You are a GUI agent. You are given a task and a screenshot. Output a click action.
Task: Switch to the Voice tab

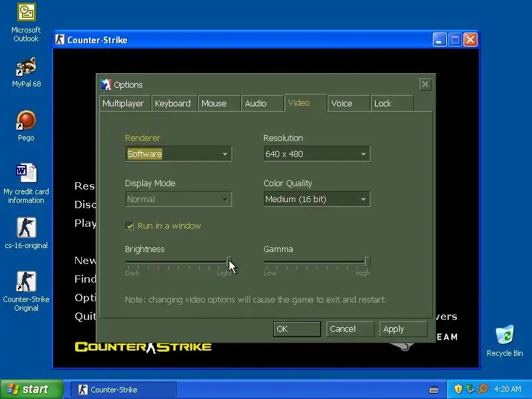(x=348, y=104)
